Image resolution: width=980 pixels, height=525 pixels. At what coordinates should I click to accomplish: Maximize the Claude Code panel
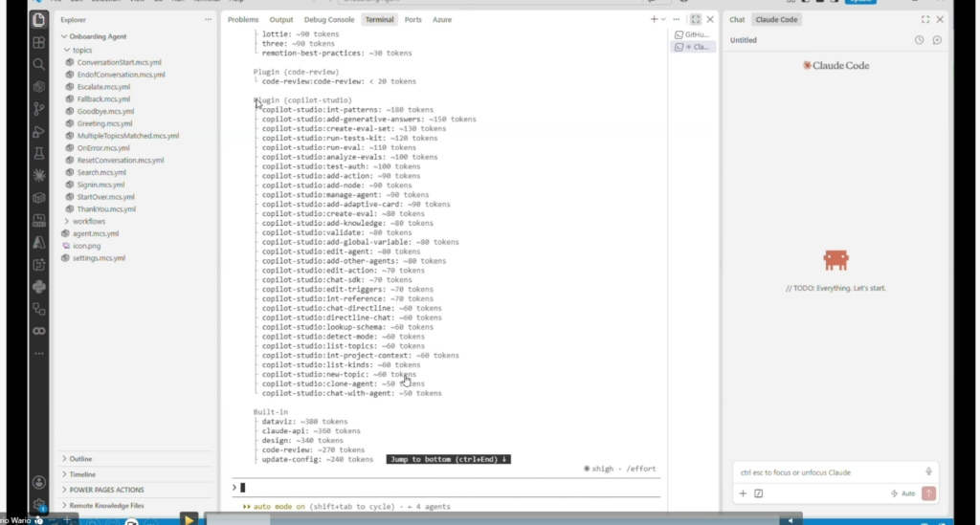(925, 19)
